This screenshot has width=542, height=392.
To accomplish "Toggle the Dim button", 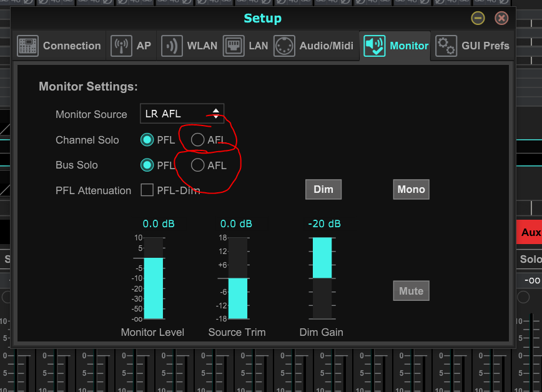I will 323,189.
